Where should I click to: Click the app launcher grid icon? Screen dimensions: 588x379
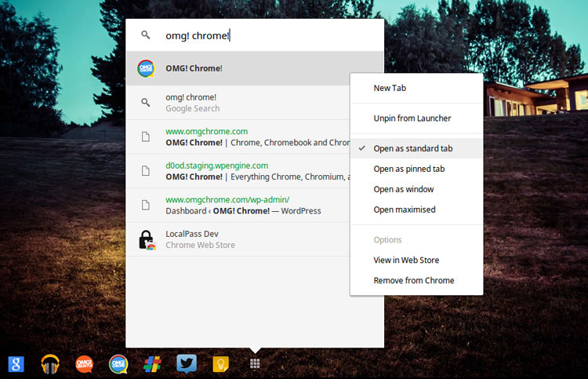(255, 363)
